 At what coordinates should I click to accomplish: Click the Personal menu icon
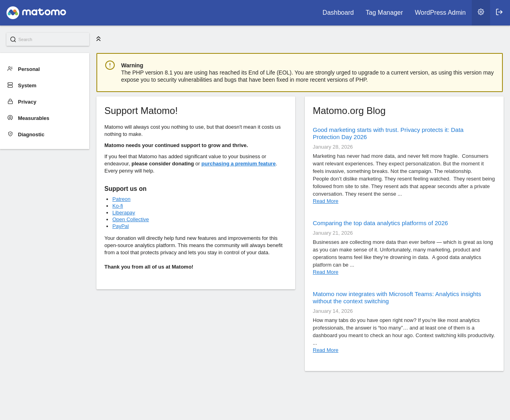(x=10, y=69)
